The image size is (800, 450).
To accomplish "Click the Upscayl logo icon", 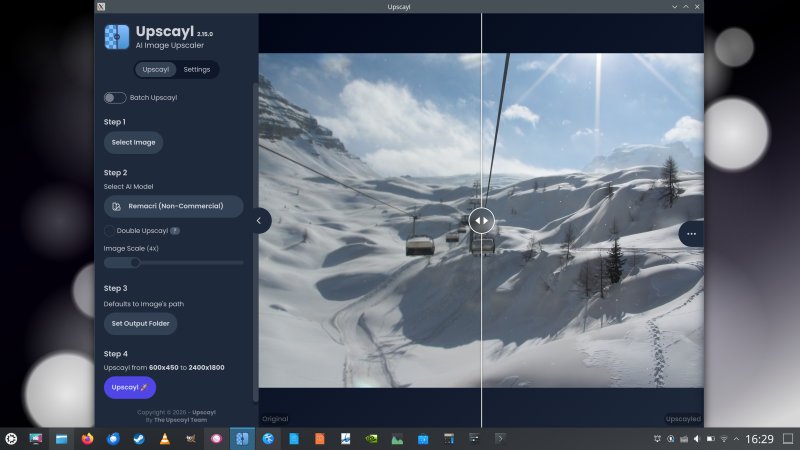I will click(116, 37).
